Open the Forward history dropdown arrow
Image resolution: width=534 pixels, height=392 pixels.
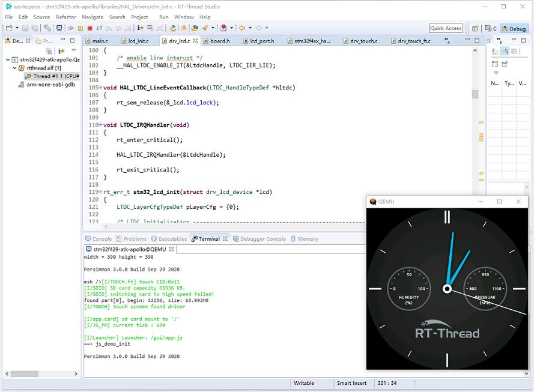267,28
